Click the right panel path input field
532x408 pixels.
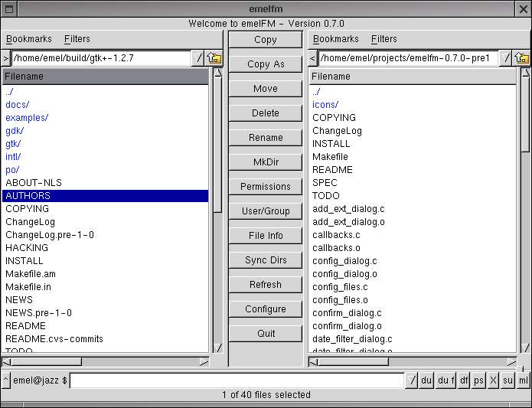409,58
